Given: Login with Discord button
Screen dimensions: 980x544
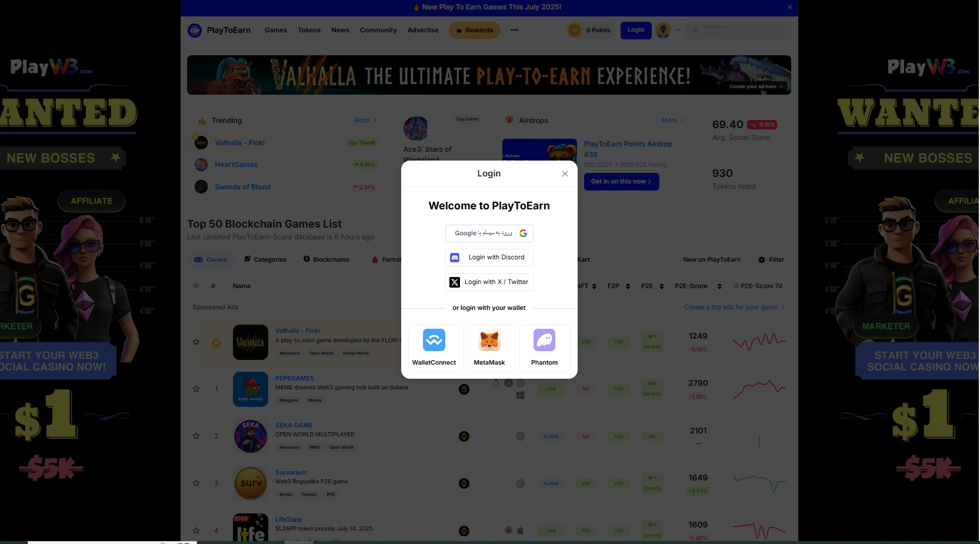Looking at the screenshot, I should tap(489, 258).
